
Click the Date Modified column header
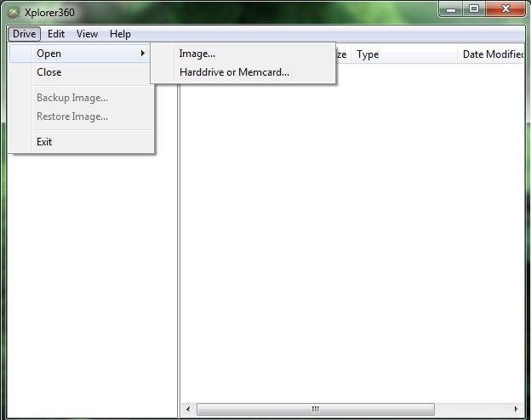click(491, 54)
